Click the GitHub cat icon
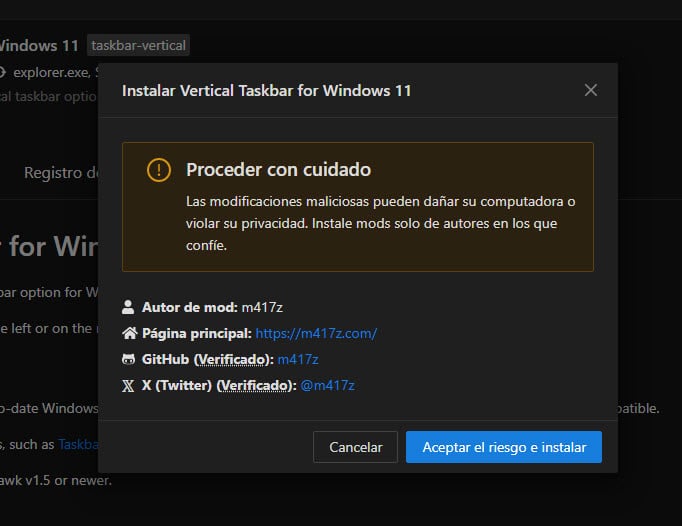The width and height of the screenshot is (682, 526). click(x=128, y=359)
